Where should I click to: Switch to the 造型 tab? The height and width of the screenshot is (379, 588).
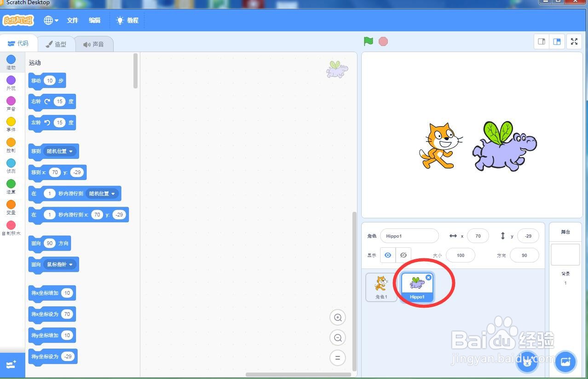click(x=56, y=44)
